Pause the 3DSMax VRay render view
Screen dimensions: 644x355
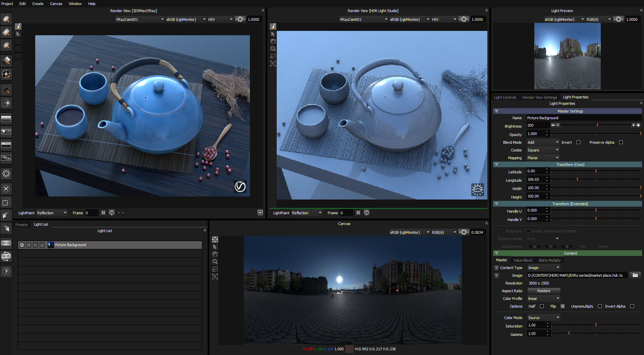pos(103,213)
